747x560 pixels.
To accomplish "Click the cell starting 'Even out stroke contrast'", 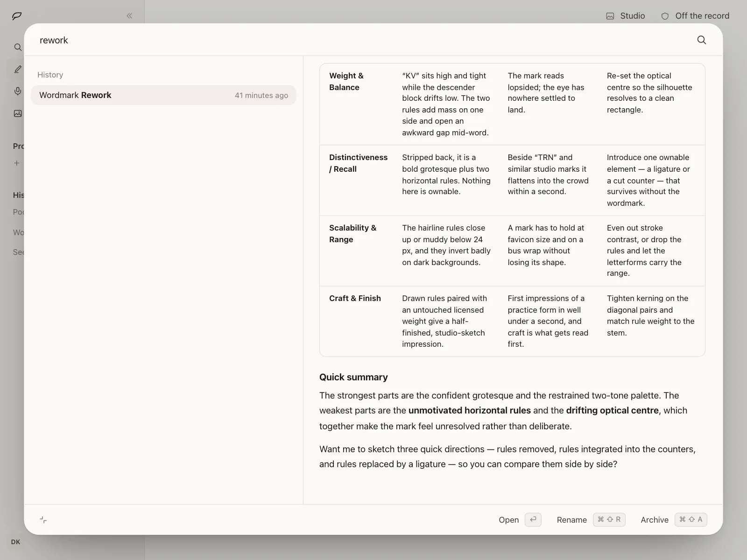I will point(644,251).
